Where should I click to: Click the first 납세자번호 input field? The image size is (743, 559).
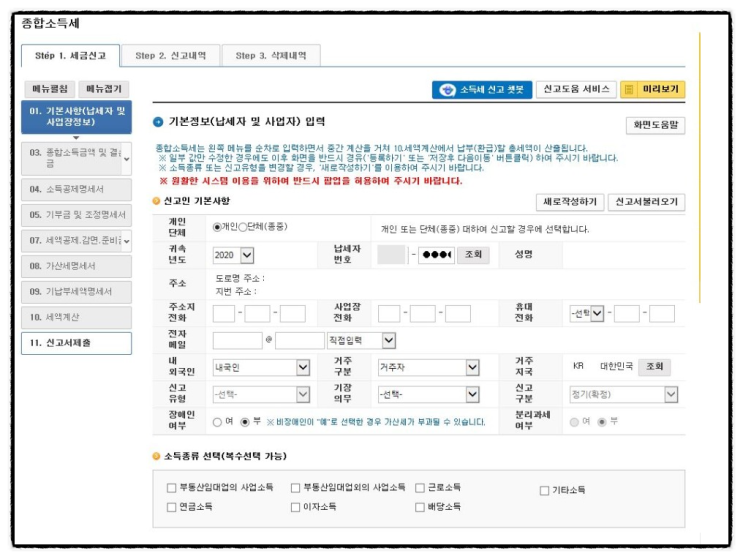coord(392,255)
